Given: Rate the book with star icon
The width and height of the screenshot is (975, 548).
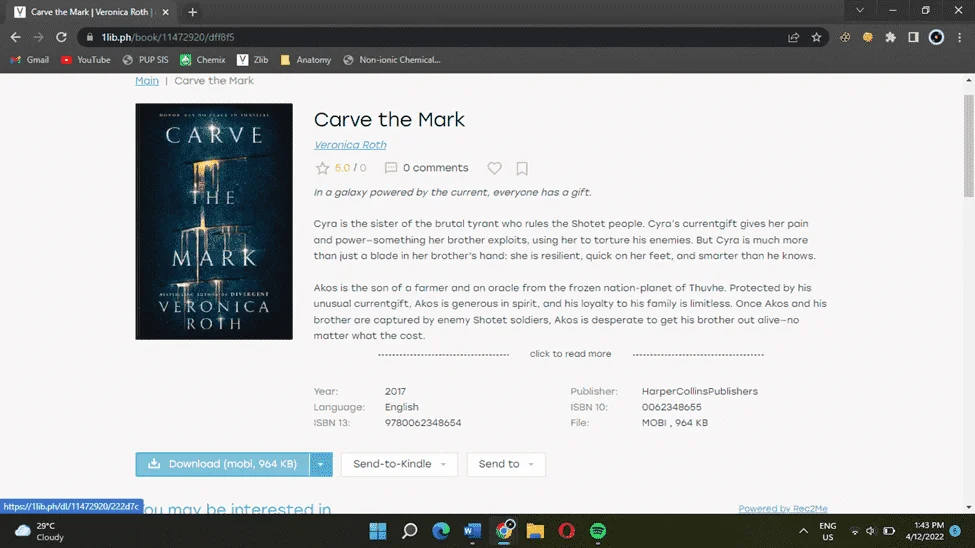Looking at the screenshot, I should [x=322, y=168].
